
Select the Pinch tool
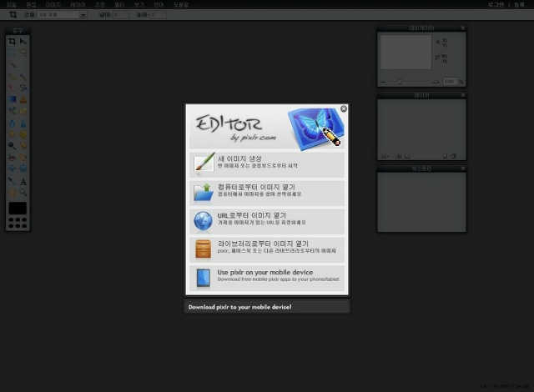click(23, 168)
